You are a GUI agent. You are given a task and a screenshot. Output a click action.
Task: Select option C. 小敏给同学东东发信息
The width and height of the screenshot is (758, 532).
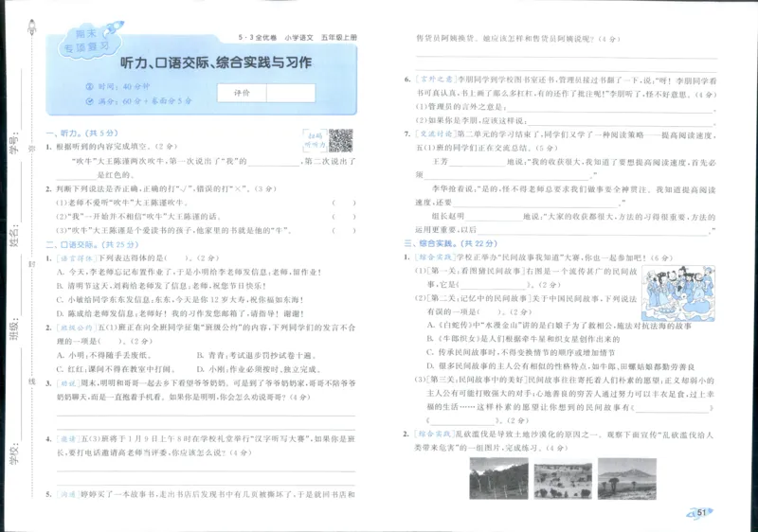[x=180, y=300]
